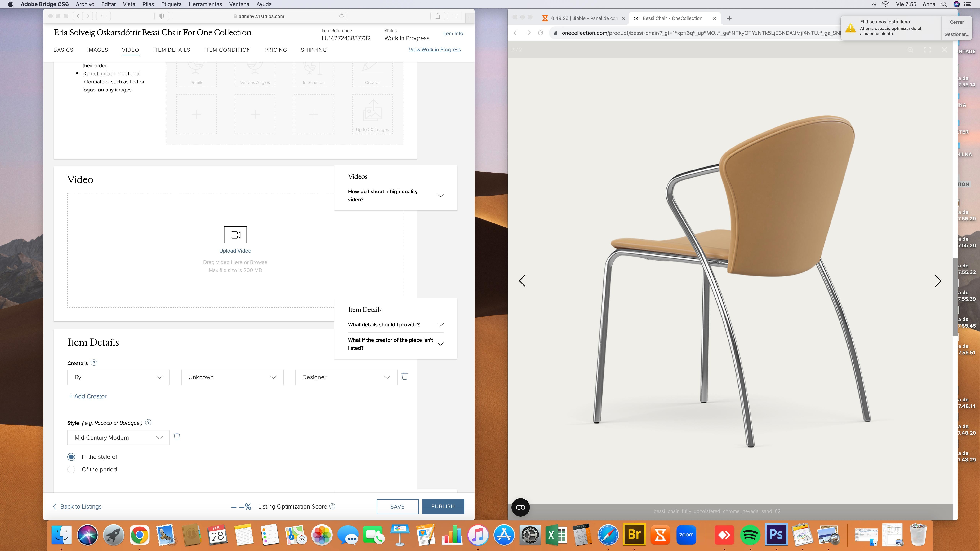The width and height of the screenshot is (980, 551).
Task: Click the Safari share button
Action: click(x=438, y=16)
